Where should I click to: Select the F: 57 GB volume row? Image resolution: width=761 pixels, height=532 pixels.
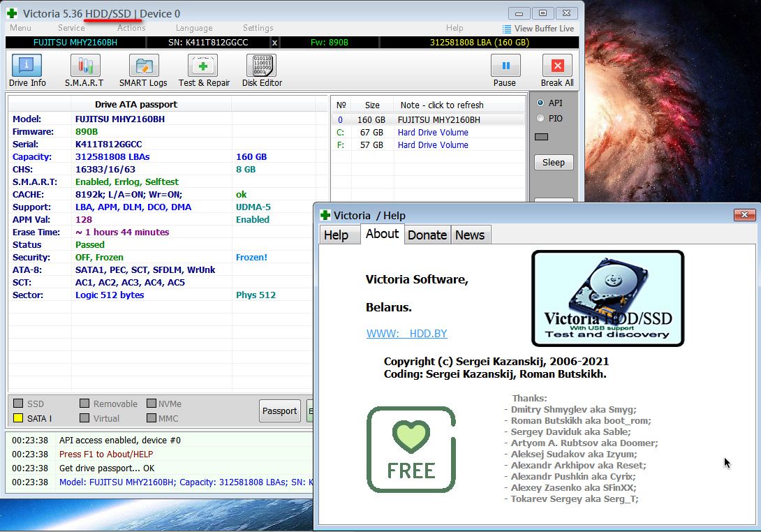428,145
